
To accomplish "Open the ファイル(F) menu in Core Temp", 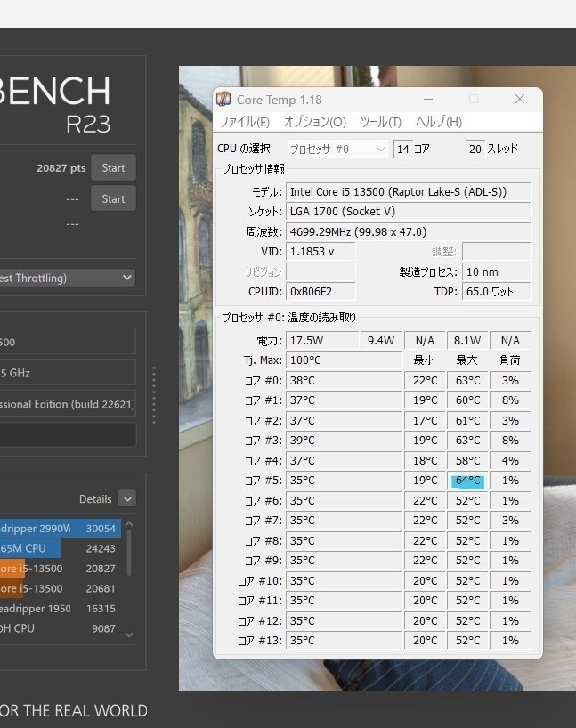I will pyautogui.click(x=244, y=122).
